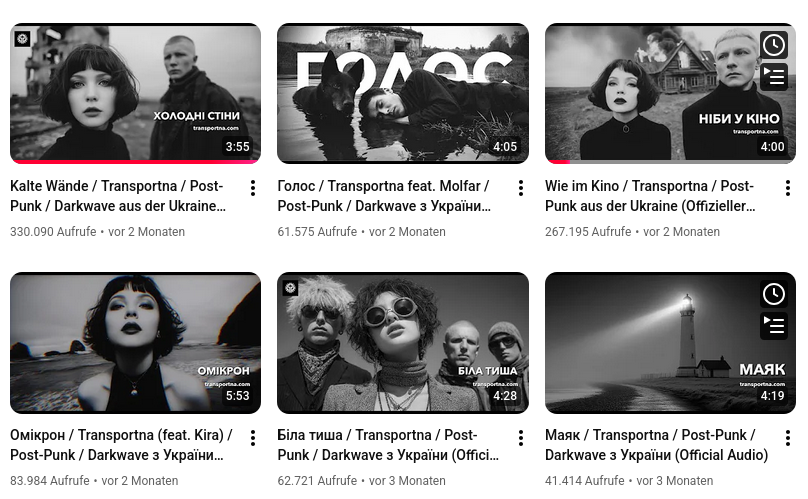
Task: Open Kalte Wände / Transportna title link
Action: pyautogui.click(x=118, y=196)
